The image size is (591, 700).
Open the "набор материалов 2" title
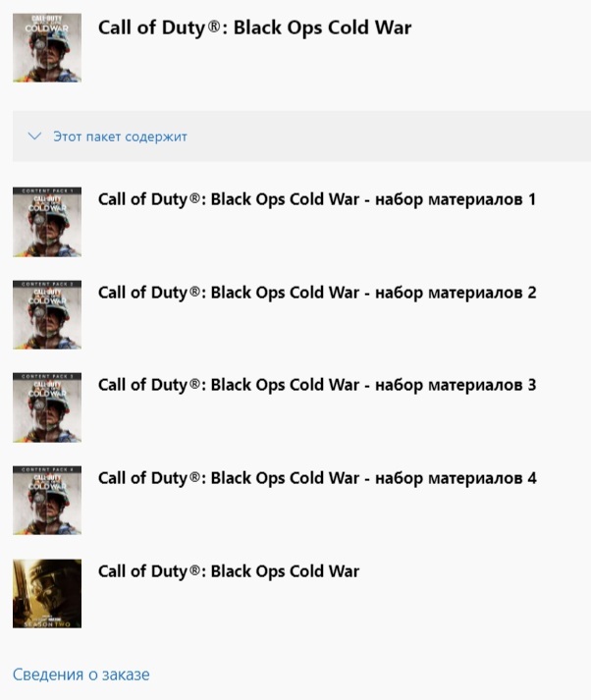click(317, 293)
